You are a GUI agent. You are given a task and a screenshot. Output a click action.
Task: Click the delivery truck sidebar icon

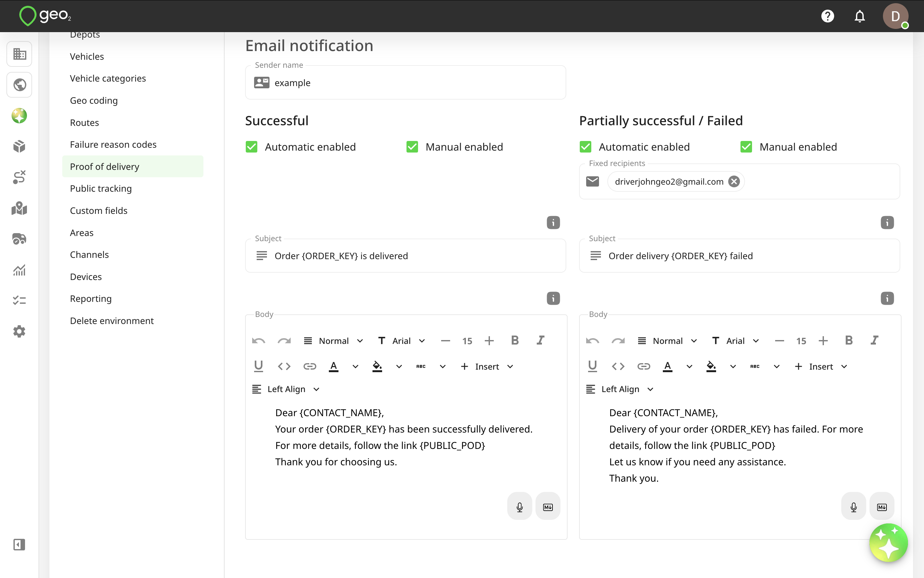pos(19,239)
